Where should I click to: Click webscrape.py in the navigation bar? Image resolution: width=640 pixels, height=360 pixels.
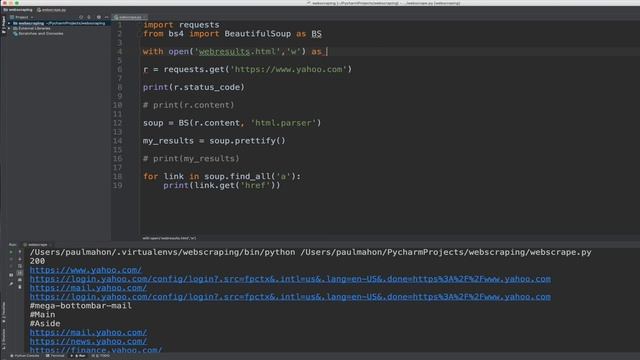click(51, 10)
